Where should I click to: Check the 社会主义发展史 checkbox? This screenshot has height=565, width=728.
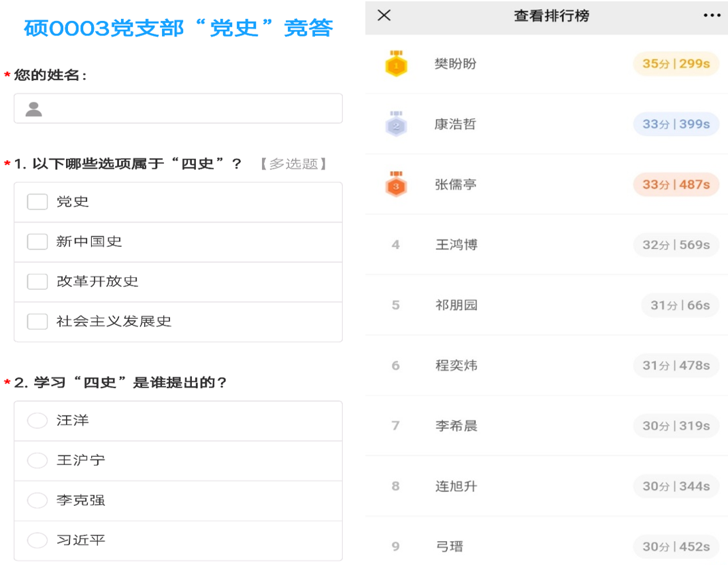pos(37,322)
